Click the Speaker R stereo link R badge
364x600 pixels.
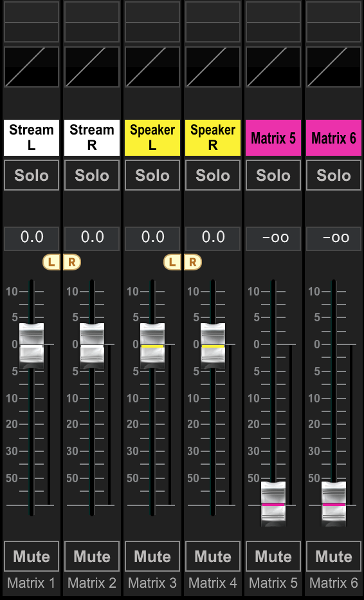[193, 263]
